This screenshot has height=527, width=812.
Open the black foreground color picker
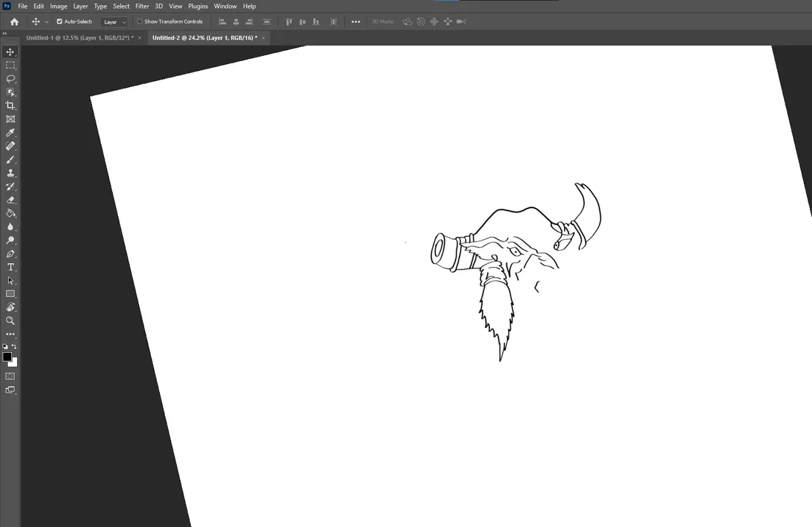[x=7, y=356]
